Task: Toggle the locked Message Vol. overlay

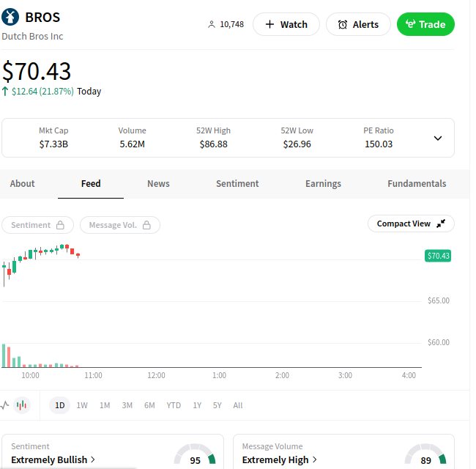Action: point(120,225)
